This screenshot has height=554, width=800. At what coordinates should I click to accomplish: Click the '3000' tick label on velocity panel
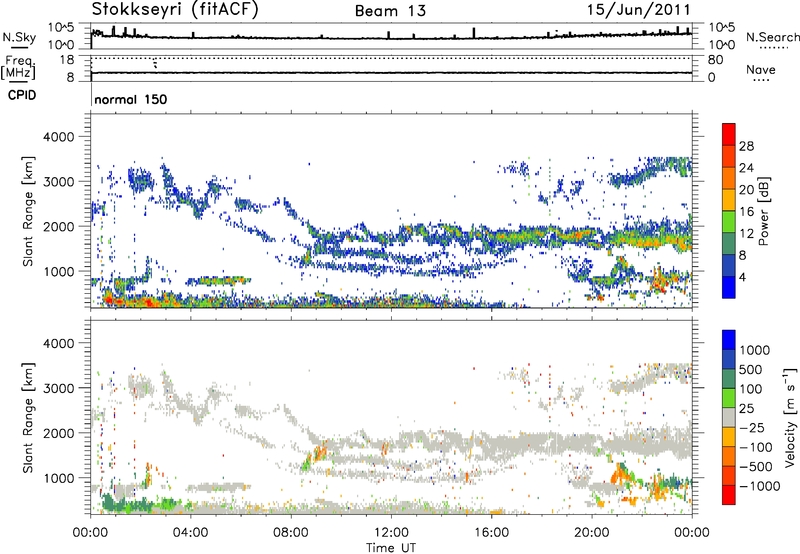(x=59, y=388)
